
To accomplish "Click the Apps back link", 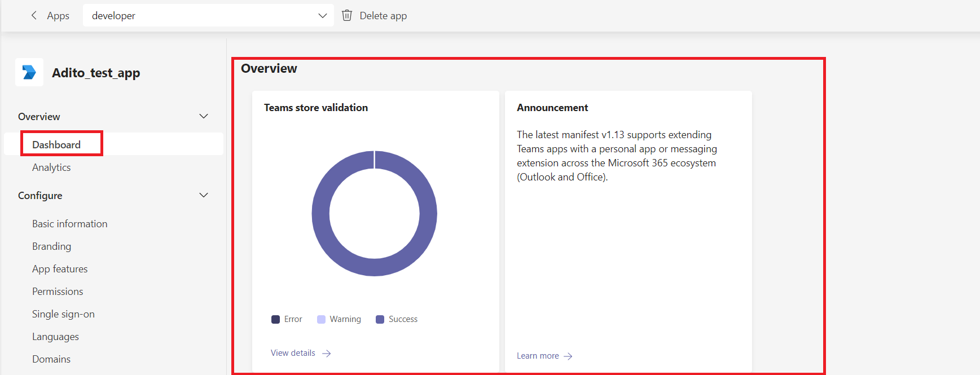I will point(58,16).
